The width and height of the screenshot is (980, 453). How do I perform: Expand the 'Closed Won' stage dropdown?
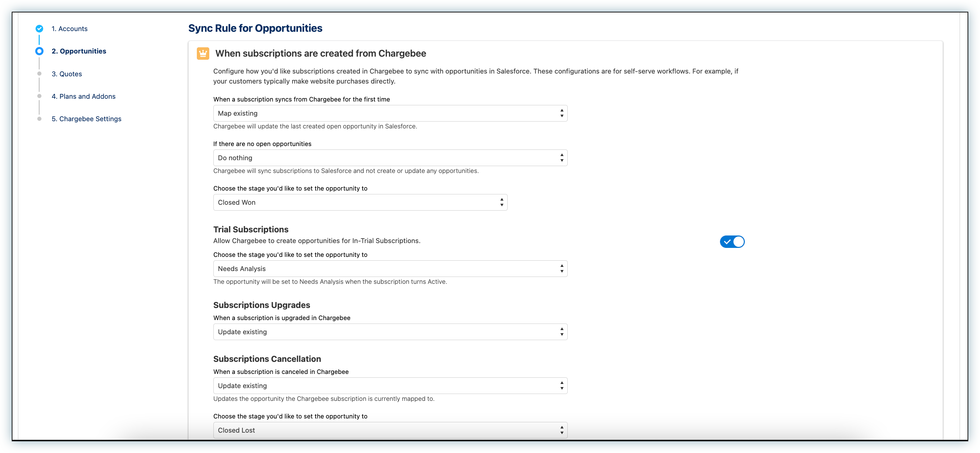(x=360, y=202)
